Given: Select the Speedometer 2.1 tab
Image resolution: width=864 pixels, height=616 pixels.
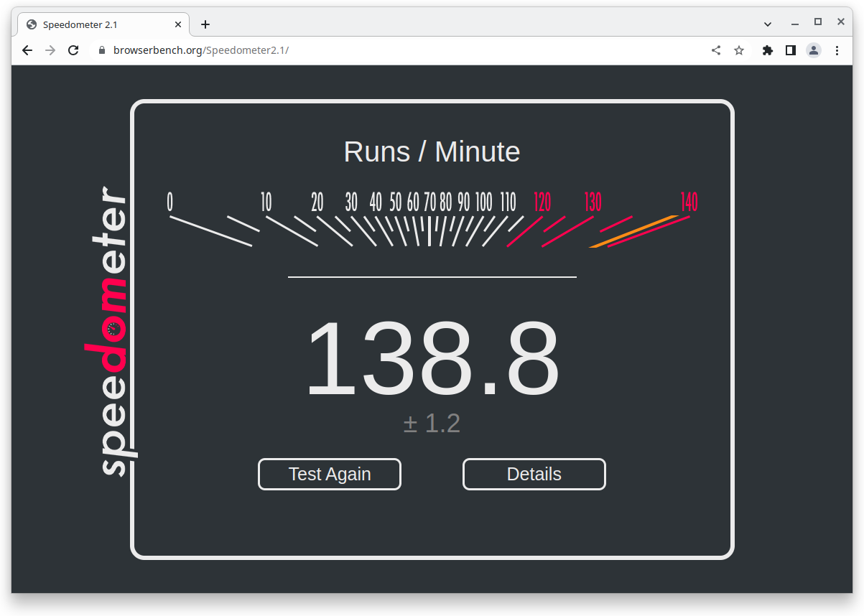Looking at the screenshot, I should pyautogui.click(x=104, y=24).
